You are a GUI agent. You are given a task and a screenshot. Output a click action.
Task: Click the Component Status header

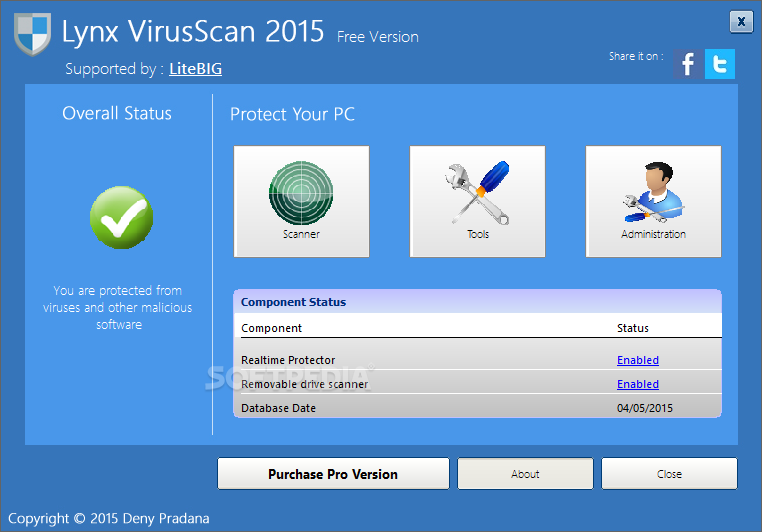click(x=294, y=302)
